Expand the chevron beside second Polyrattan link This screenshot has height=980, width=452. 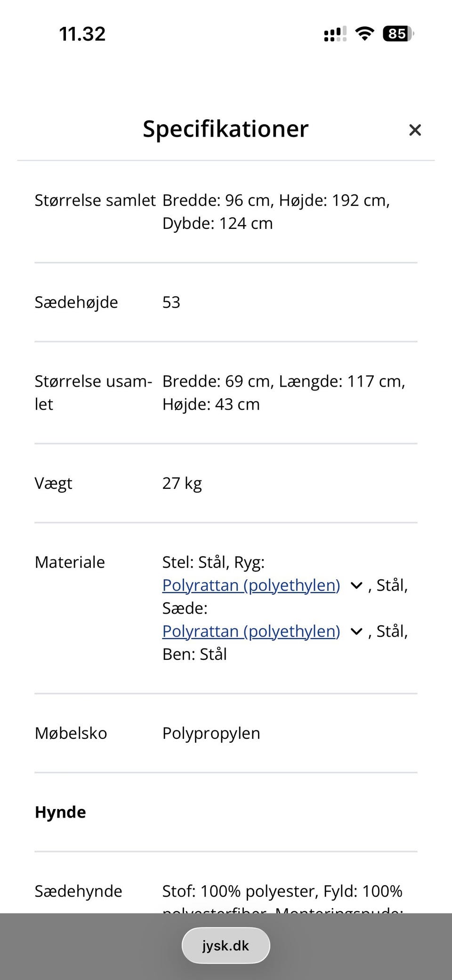tap(356, 631)
